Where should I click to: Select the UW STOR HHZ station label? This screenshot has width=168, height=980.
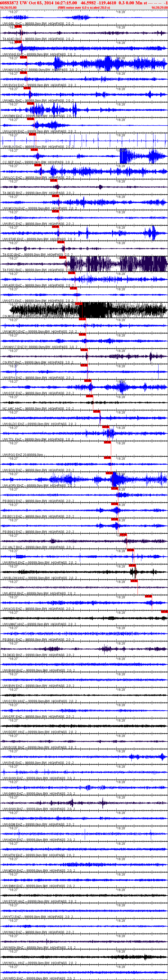[x=39, y=902]
